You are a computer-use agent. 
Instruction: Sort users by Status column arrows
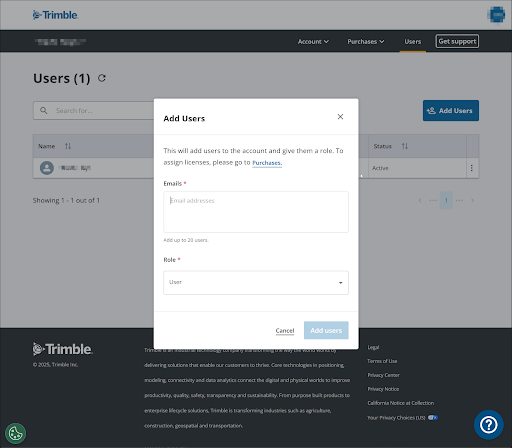click(405, 146)
